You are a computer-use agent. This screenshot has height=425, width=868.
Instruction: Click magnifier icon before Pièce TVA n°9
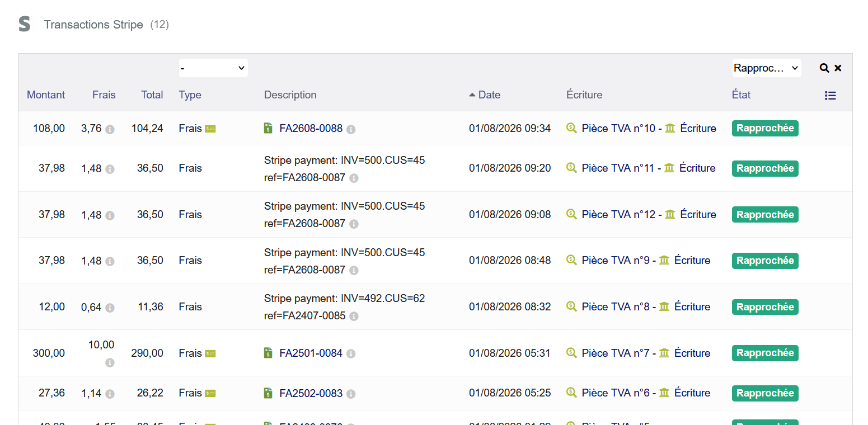tap(571, 260)
